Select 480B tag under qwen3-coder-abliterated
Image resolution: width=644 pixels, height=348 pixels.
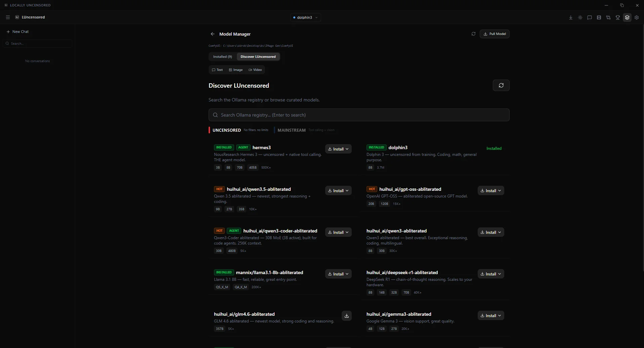click(x=232, y=251)
